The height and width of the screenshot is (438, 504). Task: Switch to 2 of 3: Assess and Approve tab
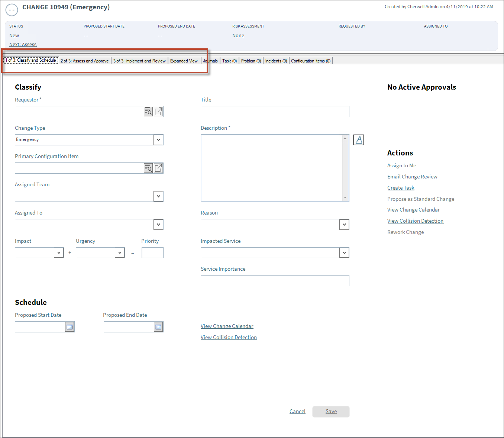(x=85, y=61)
